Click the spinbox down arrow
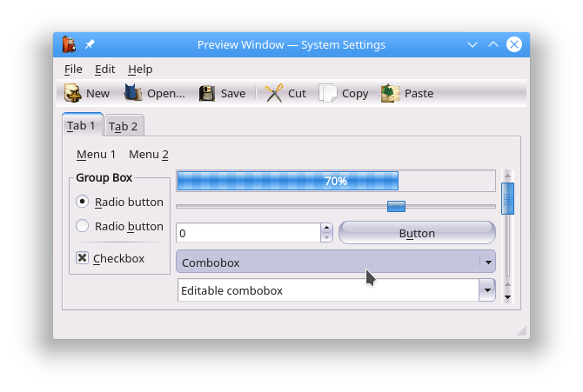This screenshot has width=583, height=392. pos(326,238)
